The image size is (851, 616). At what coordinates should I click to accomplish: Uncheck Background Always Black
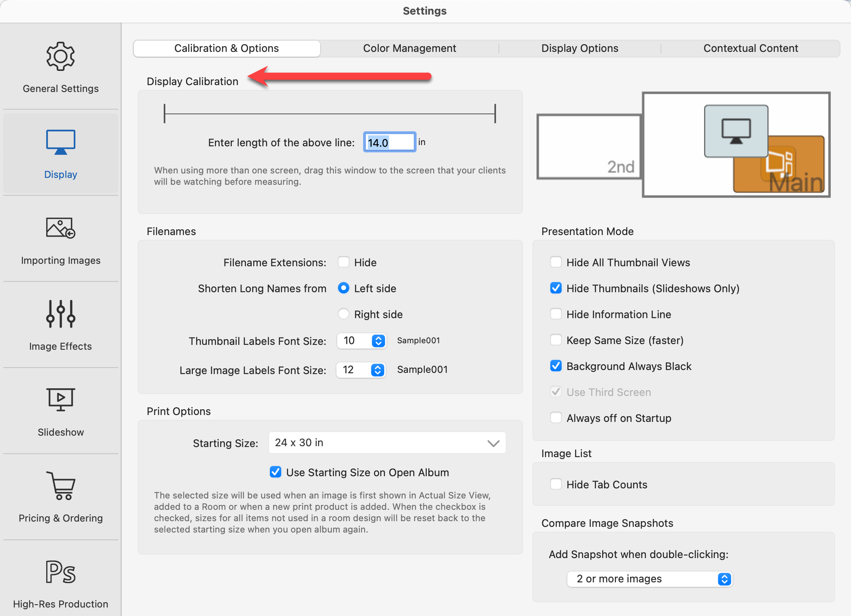tap(556, 366)
